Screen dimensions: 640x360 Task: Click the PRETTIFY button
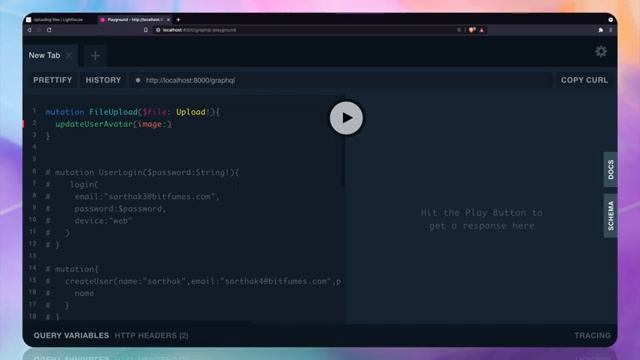pyautogui.click(x=53, y=80)
